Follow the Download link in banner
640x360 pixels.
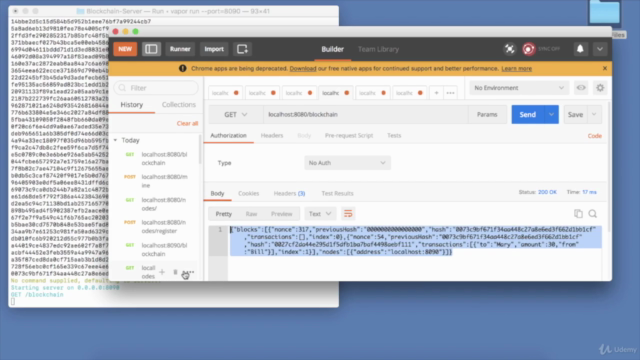tap(303, 69)
